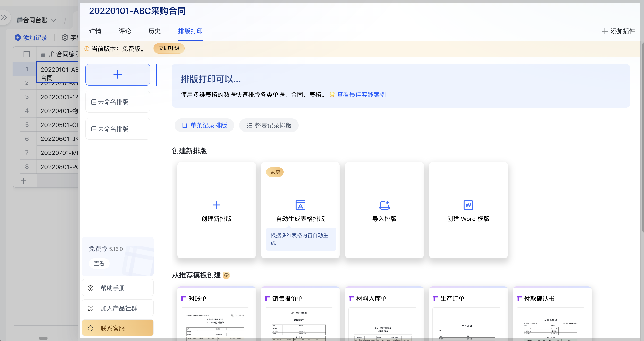Open 查看最佳实践案例 link
Screen dimensions: 644x341
361,95
